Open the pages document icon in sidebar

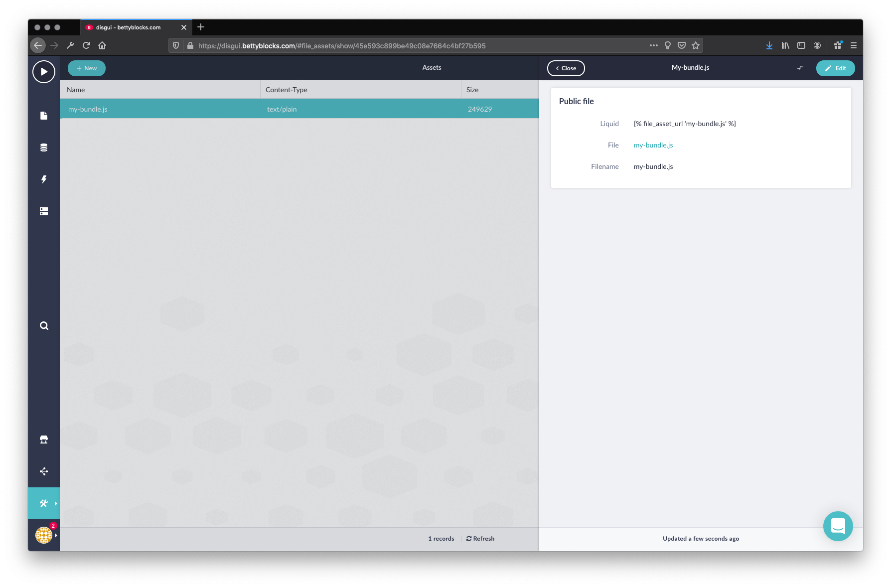click(44, 116)
